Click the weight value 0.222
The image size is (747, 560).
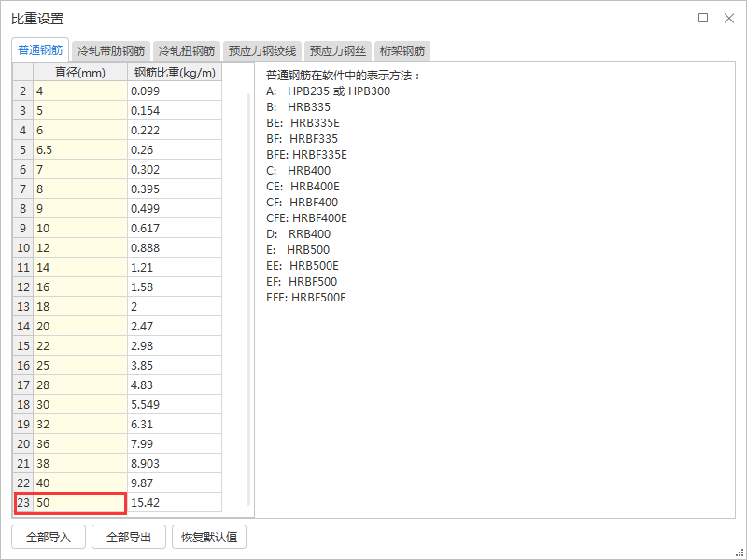point(175,131)
